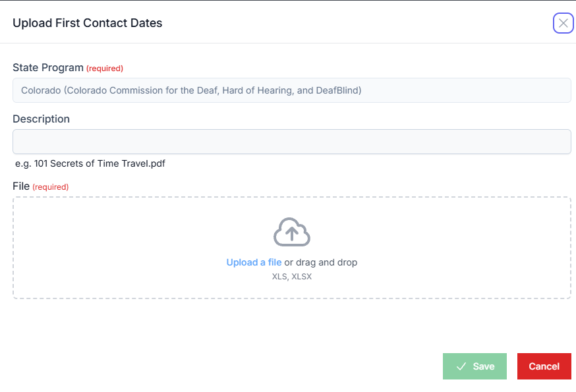576x392 pixels.
Task: Click the 'Description' field label
Action: tap(41, 119)
